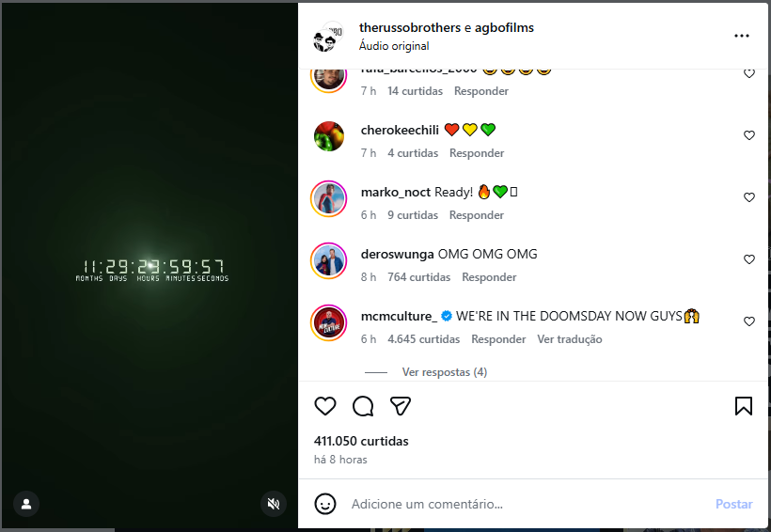Image resolution: width=771 pixels, height=532 pixels.
Task: View 411.050 curtidas likes list
Action: pos(361,441)
